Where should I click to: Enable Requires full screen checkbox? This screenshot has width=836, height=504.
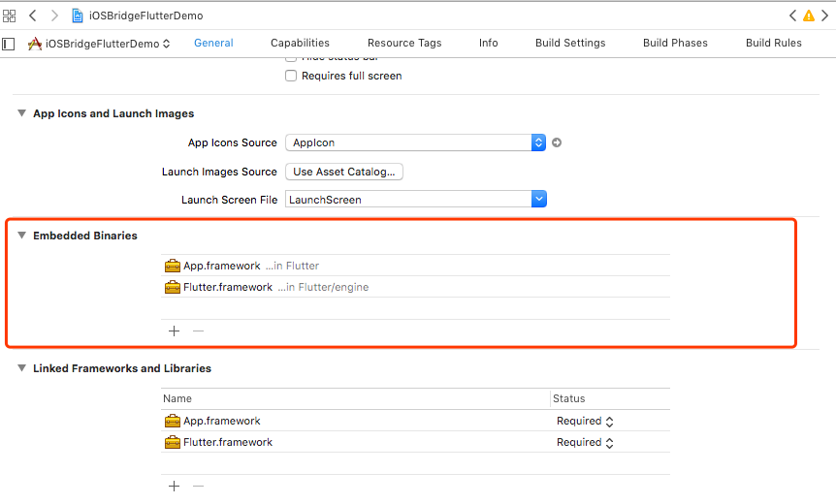click(x=291, y=76)
